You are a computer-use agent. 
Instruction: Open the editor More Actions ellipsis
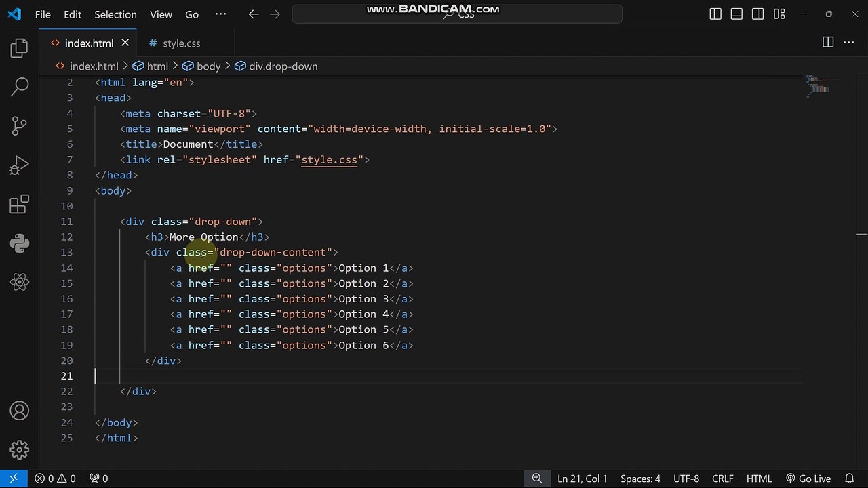(x=849, y=43)
